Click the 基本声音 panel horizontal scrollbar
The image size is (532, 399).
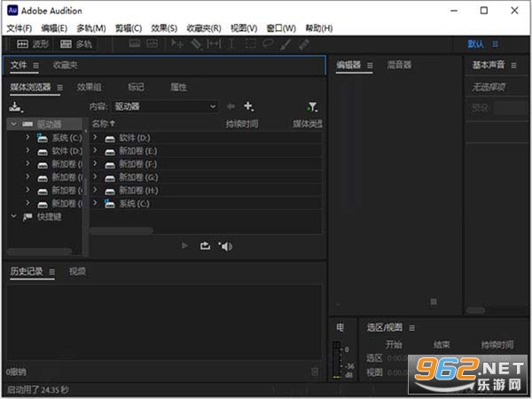coord(475,310)
